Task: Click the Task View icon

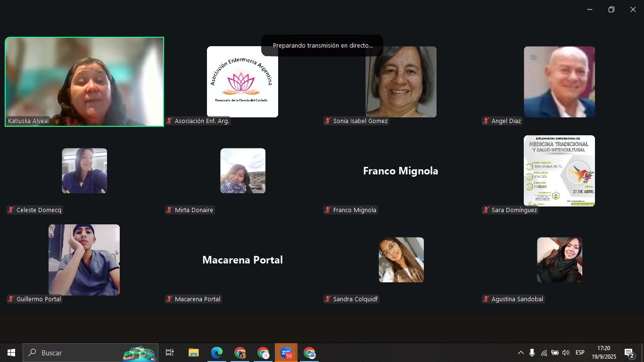Action: tap(170, 353)
